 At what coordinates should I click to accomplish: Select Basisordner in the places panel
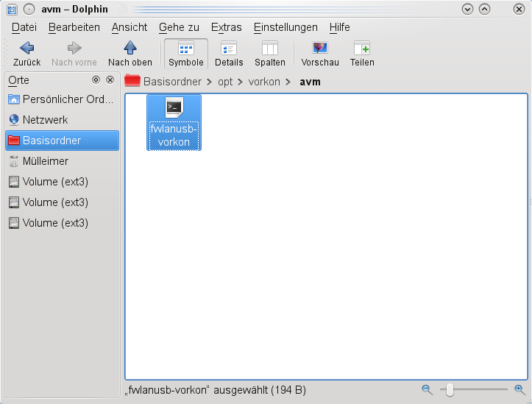[62, 141]
